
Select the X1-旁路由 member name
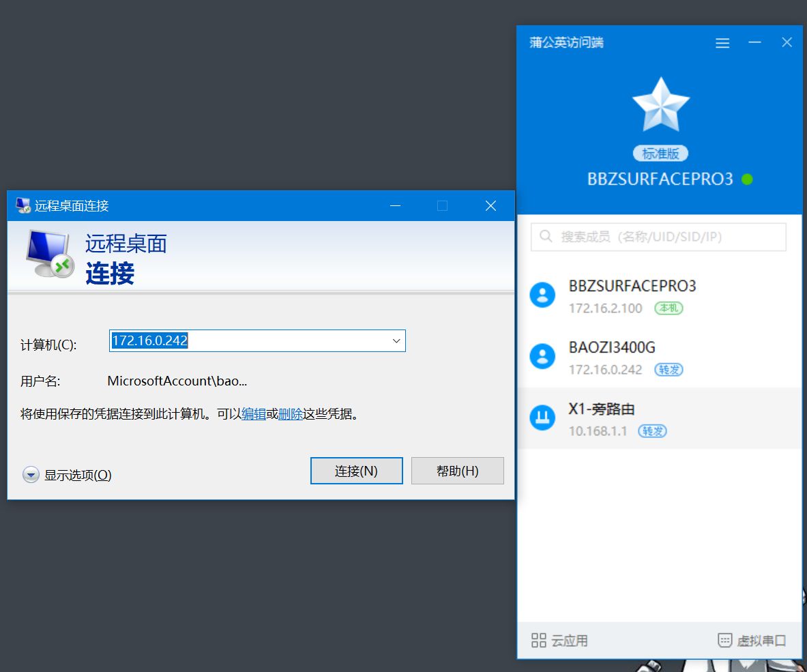pos(601,409)
